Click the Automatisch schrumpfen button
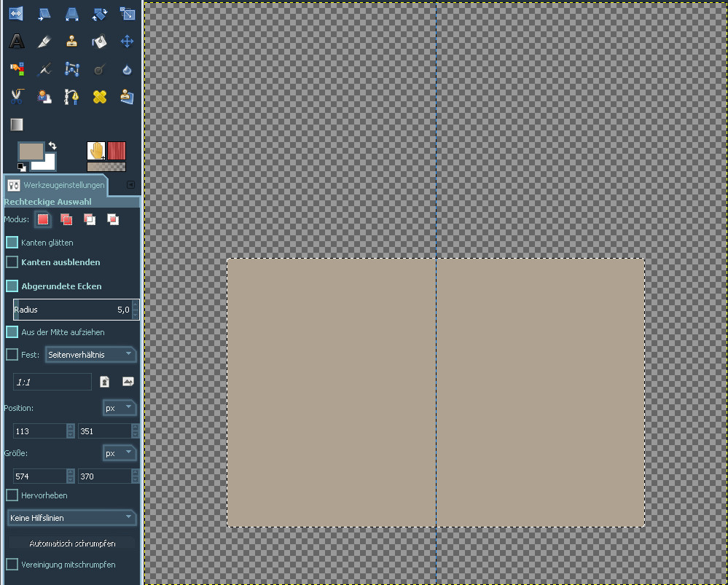The width and height of the screenshot is (728, 585). (72, 543)
